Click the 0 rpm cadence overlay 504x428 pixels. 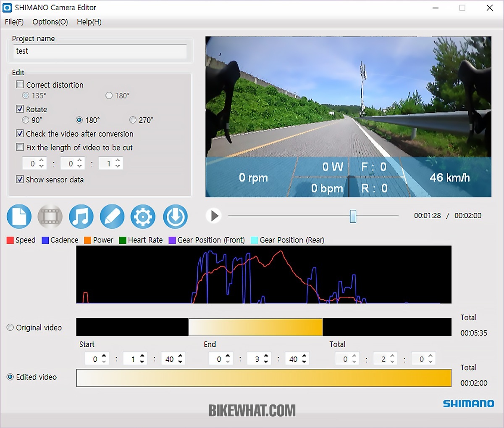click(253, 178)
